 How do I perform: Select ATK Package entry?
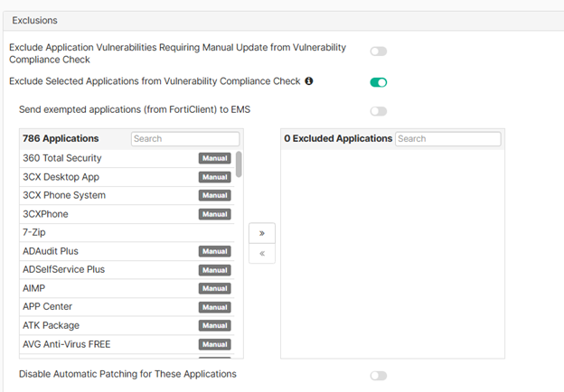[127, 325]
